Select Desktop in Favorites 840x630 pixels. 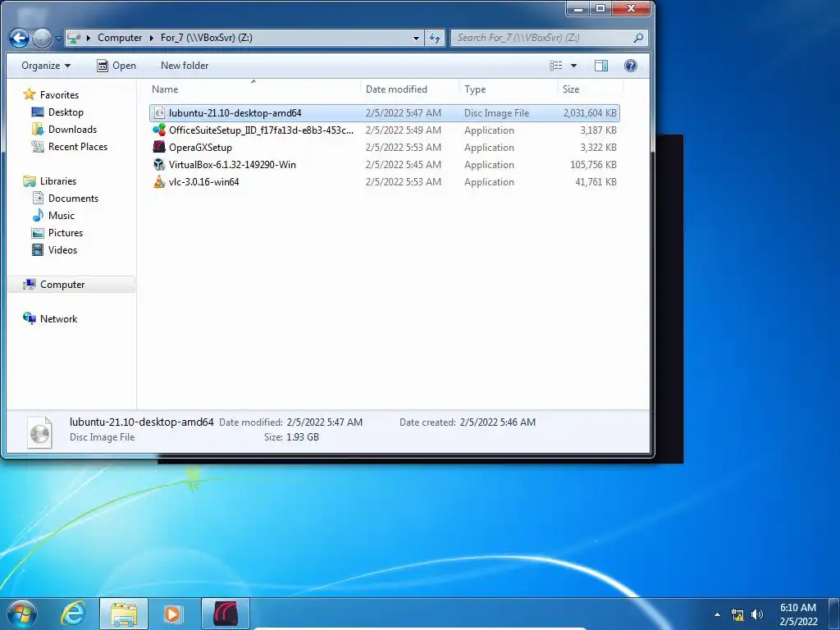pos(66,112)
